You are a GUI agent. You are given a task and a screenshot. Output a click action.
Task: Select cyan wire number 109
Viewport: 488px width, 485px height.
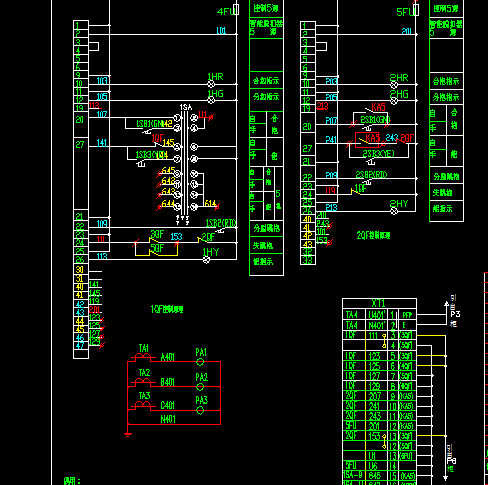point(102,224)
